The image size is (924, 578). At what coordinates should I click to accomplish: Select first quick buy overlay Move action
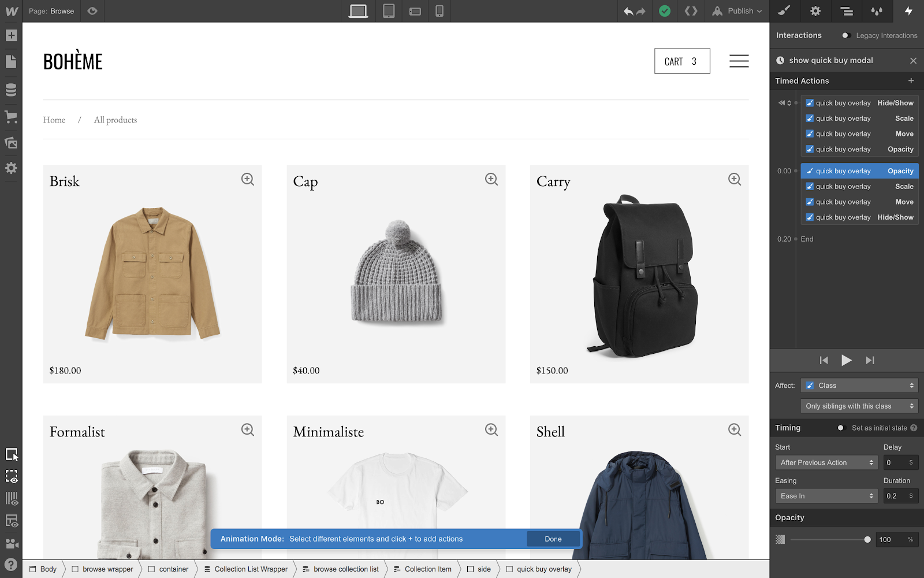tap(859, 134)
